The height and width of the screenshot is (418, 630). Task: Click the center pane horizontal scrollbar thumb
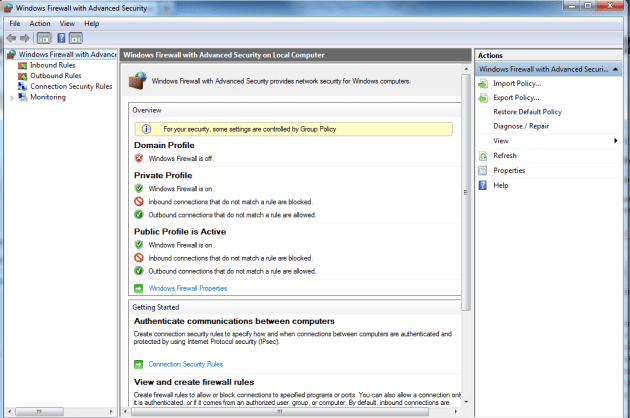pyautogui.click(x=280, y=412)
